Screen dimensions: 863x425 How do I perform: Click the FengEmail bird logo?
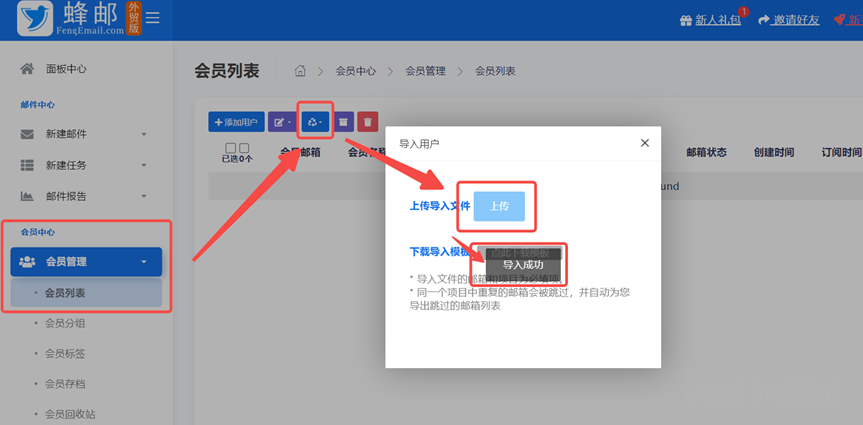(35, 19)
